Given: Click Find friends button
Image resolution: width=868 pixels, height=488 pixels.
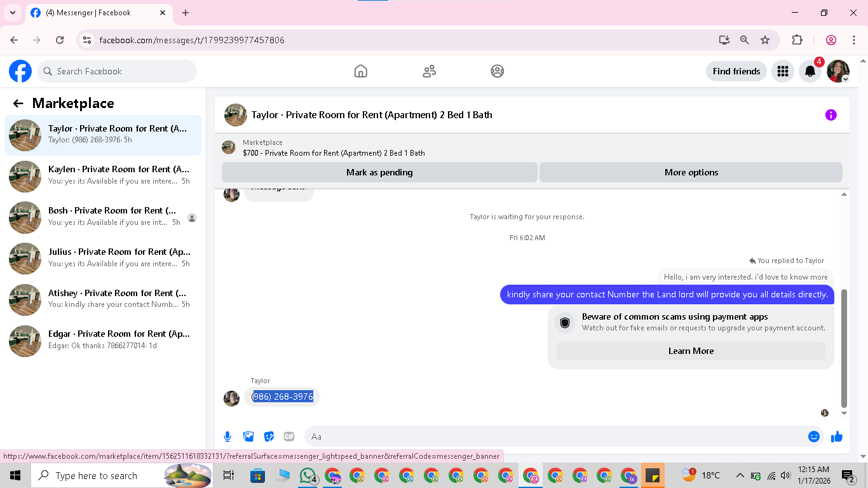Looking at the screenshot, I should click(736, 71).
